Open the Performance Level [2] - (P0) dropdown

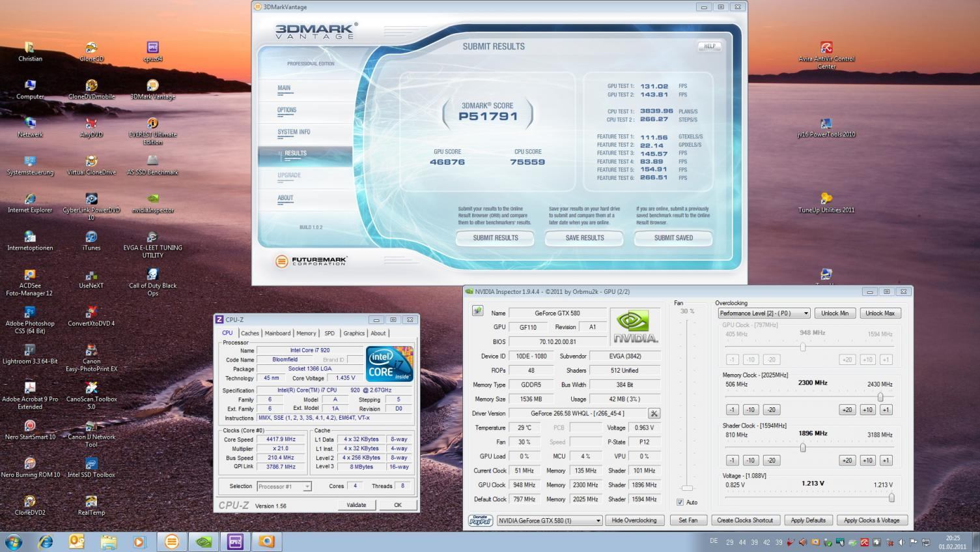(764, 313)
